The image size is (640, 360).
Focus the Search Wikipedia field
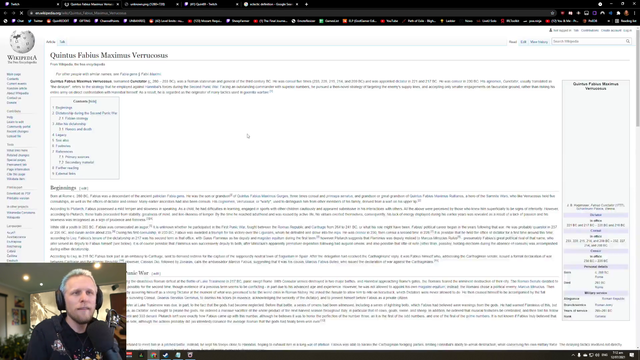tap(589, 41)
